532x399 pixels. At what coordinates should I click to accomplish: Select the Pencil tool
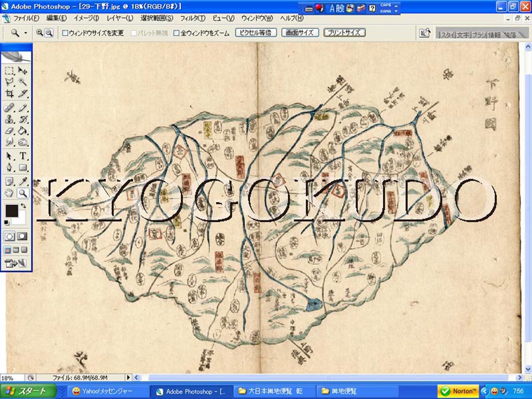tap(22, 108)
